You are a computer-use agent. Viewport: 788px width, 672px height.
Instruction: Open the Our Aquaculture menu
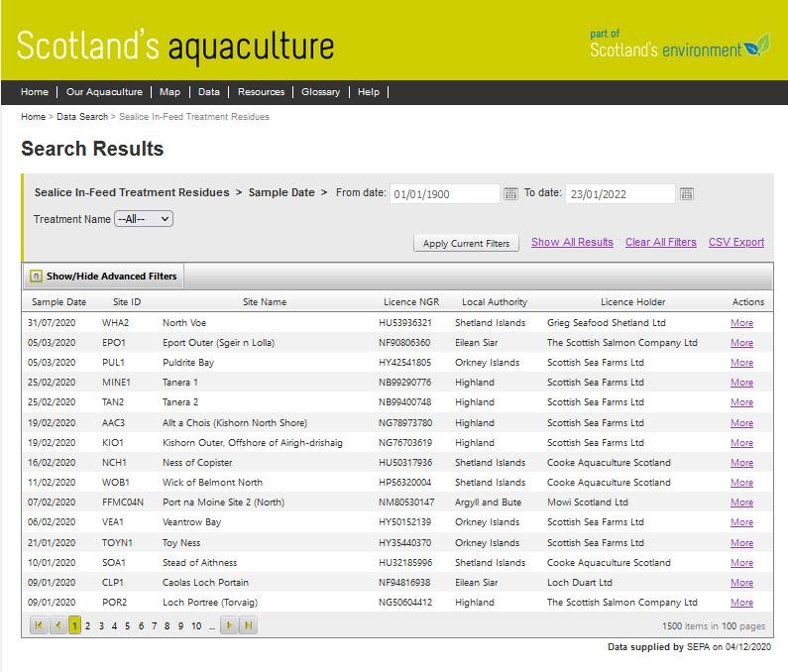pyautogui.click(x=104, y=92)
